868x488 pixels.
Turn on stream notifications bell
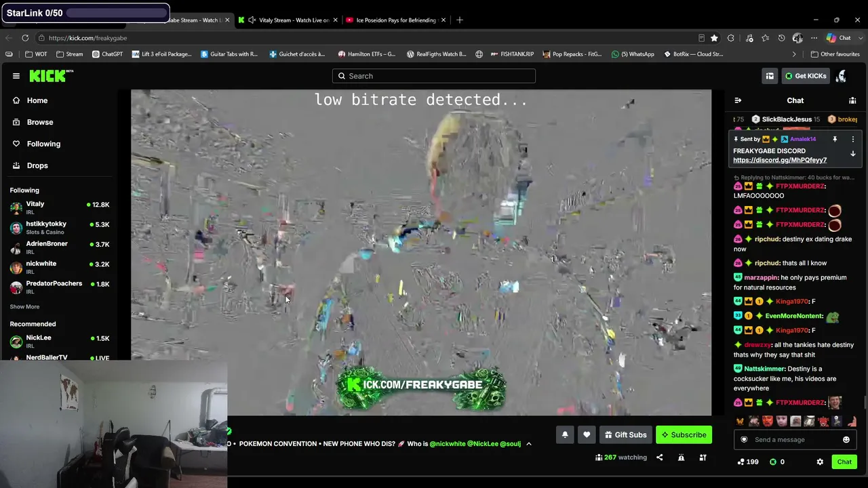click(565, 435)
